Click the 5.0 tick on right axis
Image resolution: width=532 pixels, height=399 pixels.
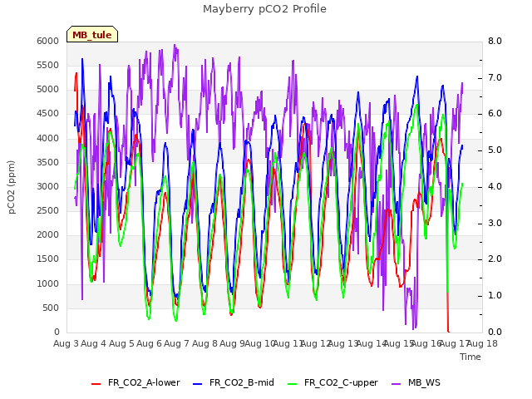click(495, 150)
